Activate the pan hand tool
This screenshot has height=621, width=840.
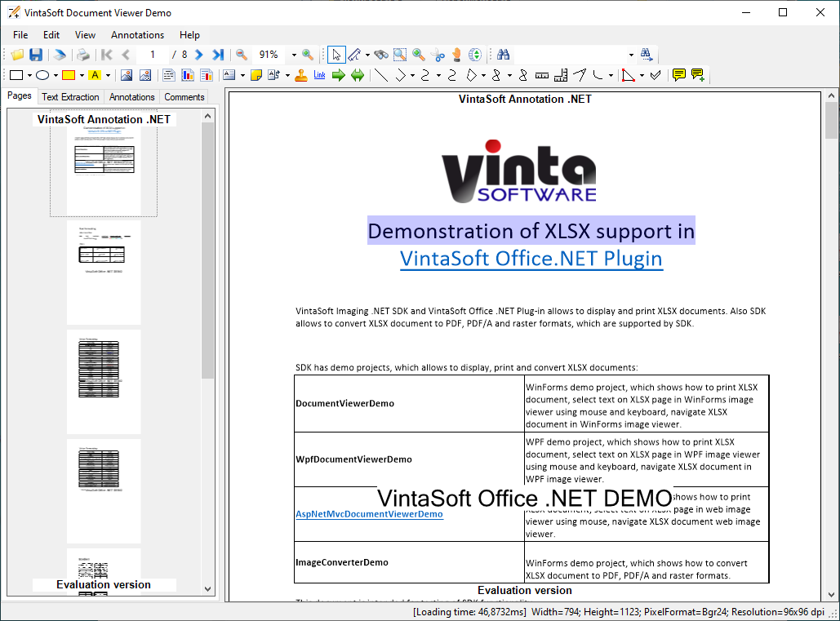[457, 55]
